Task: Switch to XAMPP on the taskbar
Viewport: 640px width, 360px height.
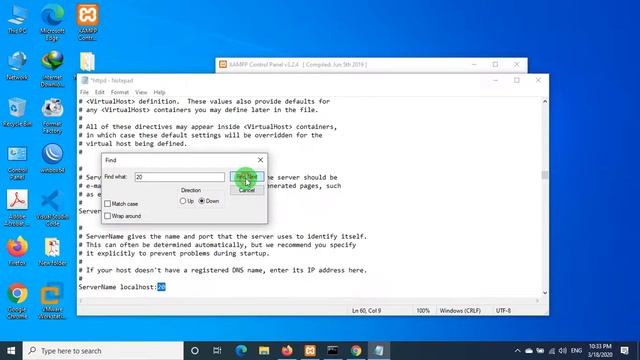Action: [x=310, y=351]
